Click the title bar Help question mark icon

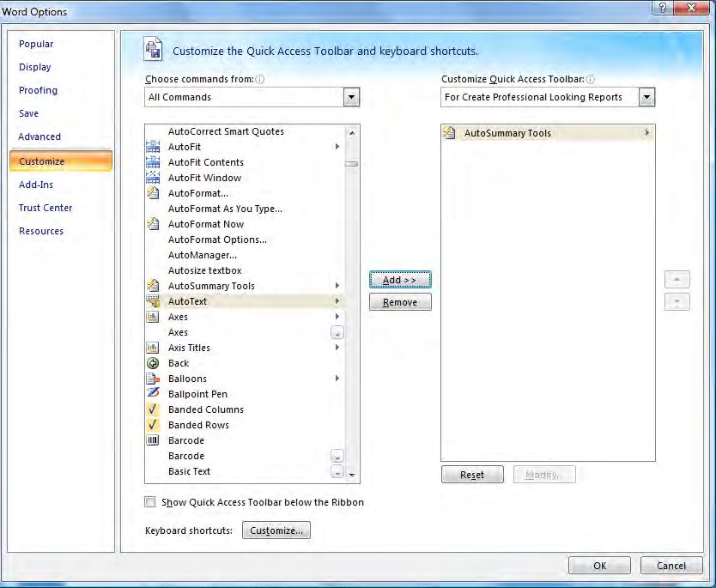(x=660, y=9)
